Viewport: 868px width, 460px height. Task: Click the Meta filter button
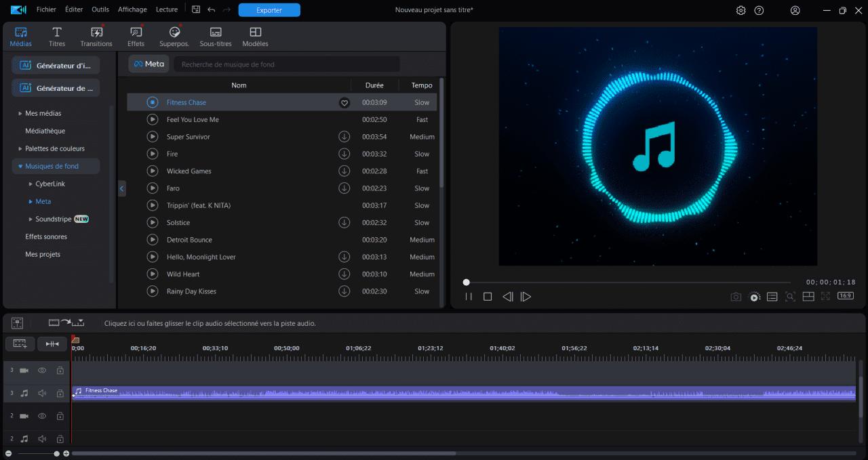click(x=149, y=64)
